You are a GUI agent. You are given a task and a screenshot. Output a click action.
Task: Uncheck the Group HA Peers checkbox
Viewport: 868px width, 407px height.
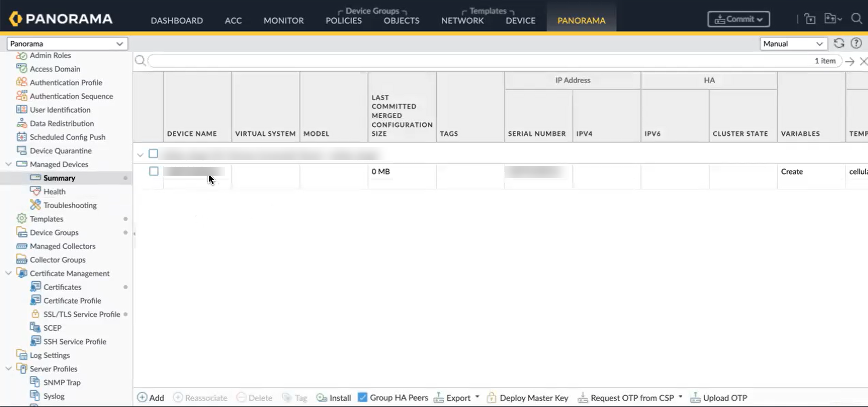362,397
